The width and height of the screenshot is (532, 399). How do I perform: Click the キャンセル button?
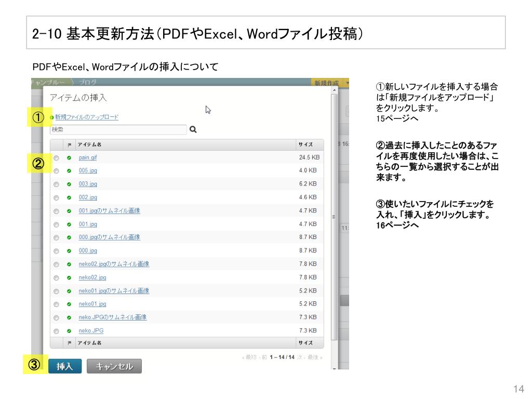(114, 366)
